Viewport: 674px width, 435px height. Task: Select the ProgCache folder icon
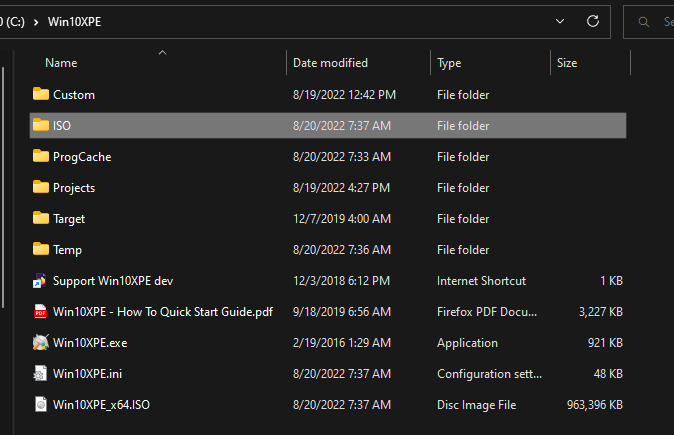click(x=41, y=157)
